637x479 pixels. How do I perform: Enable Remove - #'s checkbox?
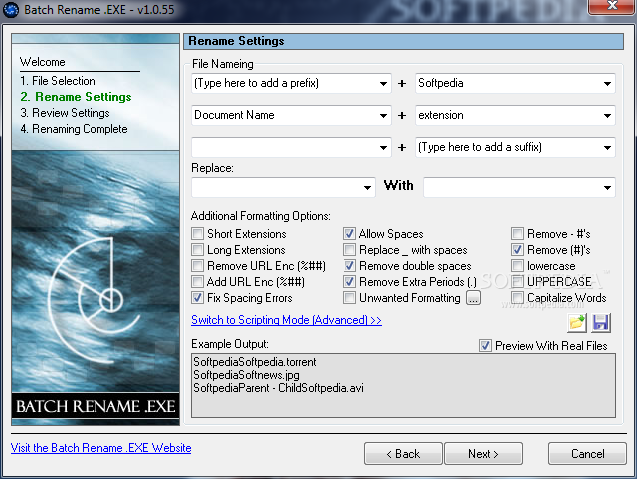click(517, 234)
